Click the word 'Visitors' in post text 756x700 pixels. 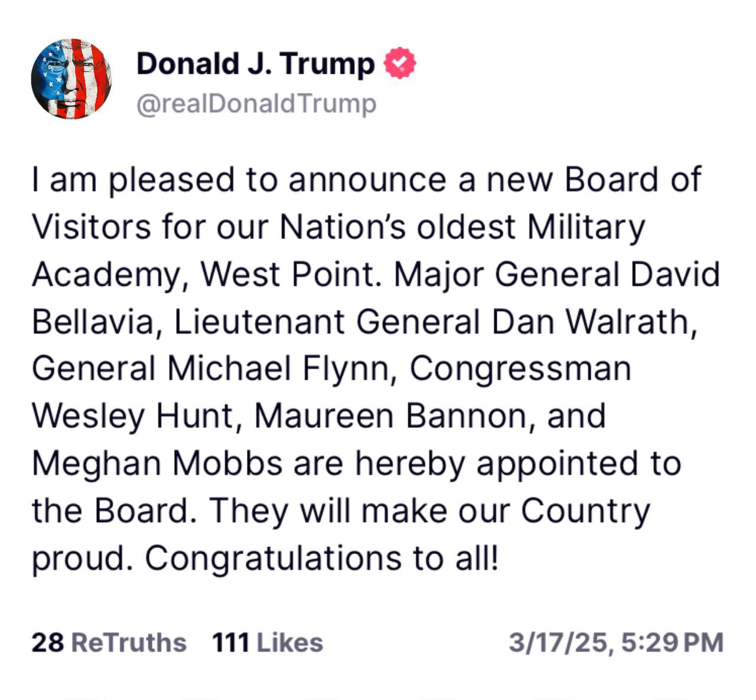[92, 227]
